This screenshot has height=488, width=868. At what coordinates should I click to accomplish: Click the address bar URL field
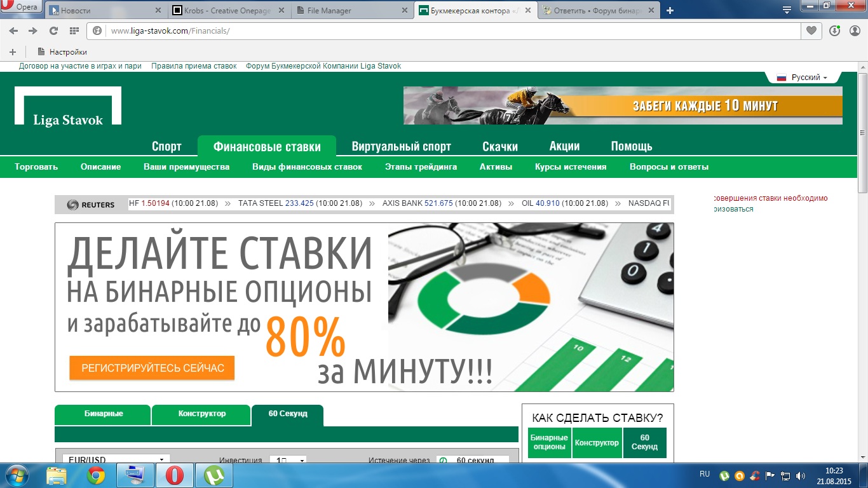[445, 30]
